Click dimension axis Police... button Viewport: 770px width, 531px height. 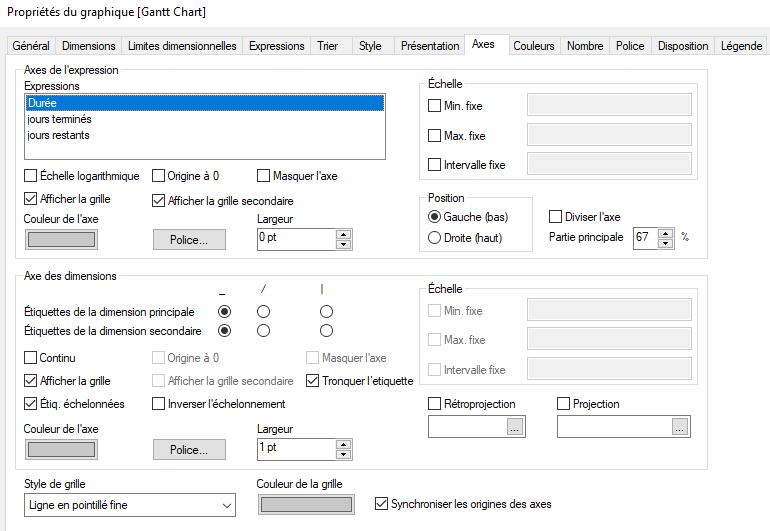click(189, 449)
